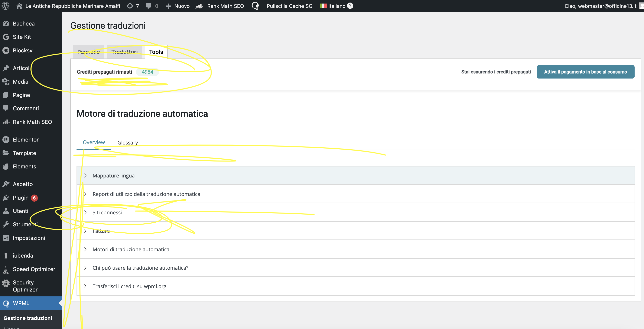Screen dimensions: 644x329
Task: Click the Commenti bubble icon in sidebar
Action: pyautogui.click(x=6, y=108)
